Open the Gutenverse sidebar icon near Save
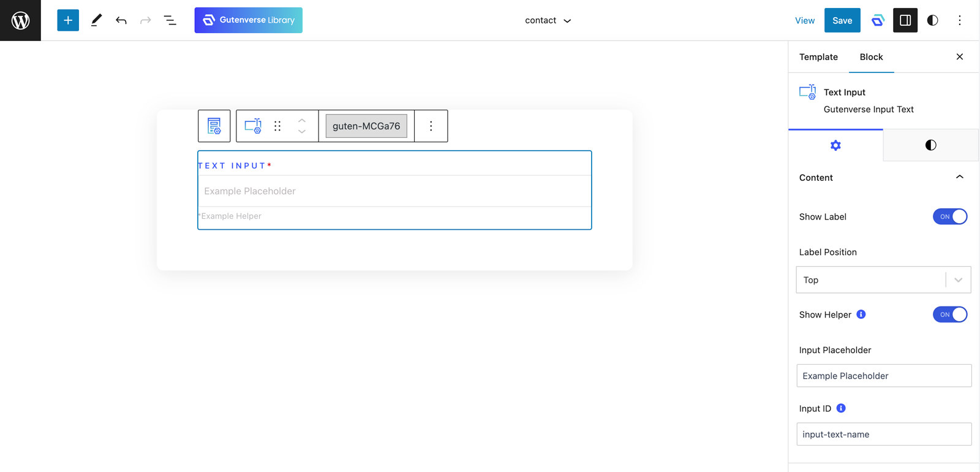 click(x=878, y=20)
